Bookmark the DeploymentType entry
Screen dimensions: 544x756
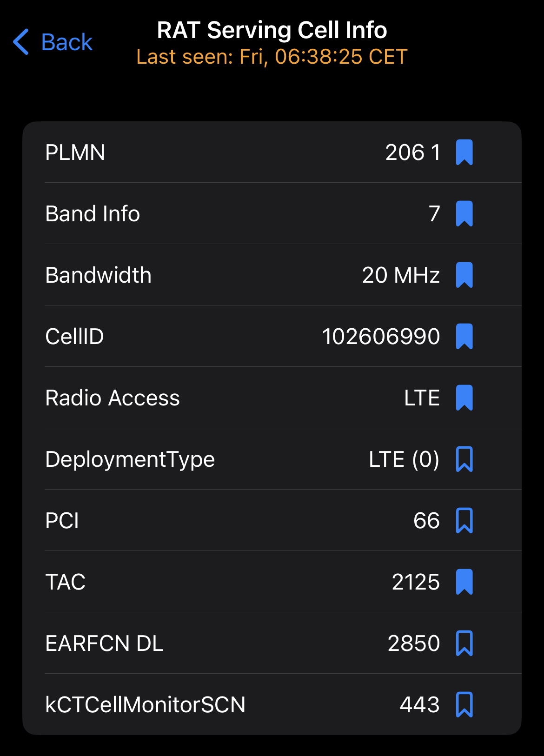[464, 459]
